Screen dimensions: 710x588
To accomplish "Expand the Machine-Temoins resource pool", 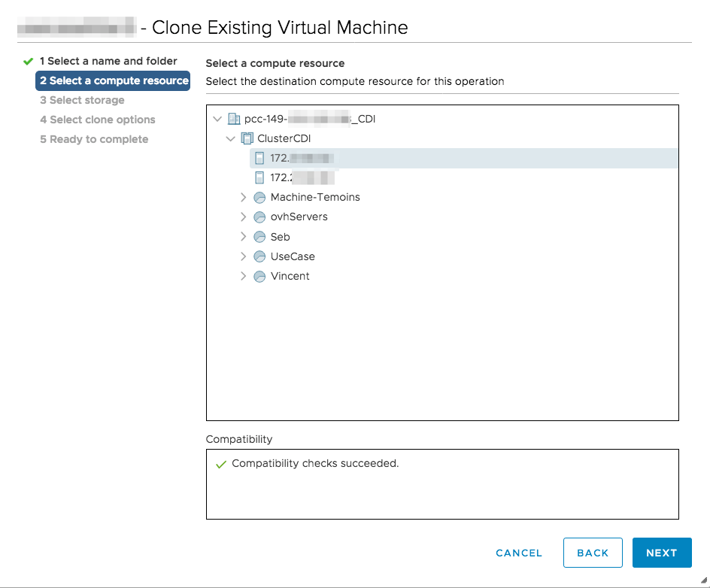I will coord(243,197).
